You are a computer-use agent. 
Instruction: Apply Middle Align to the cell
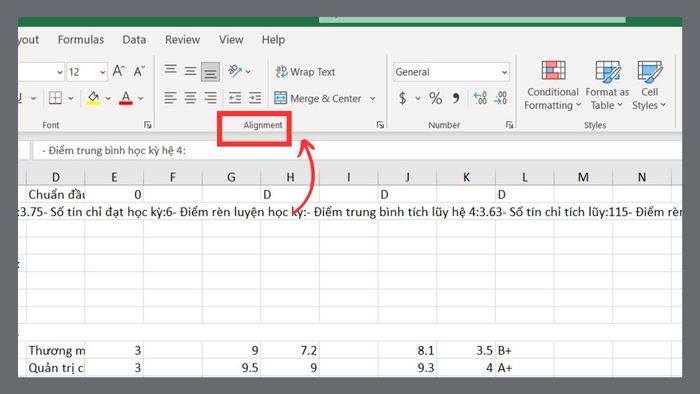tap(190, 71)
